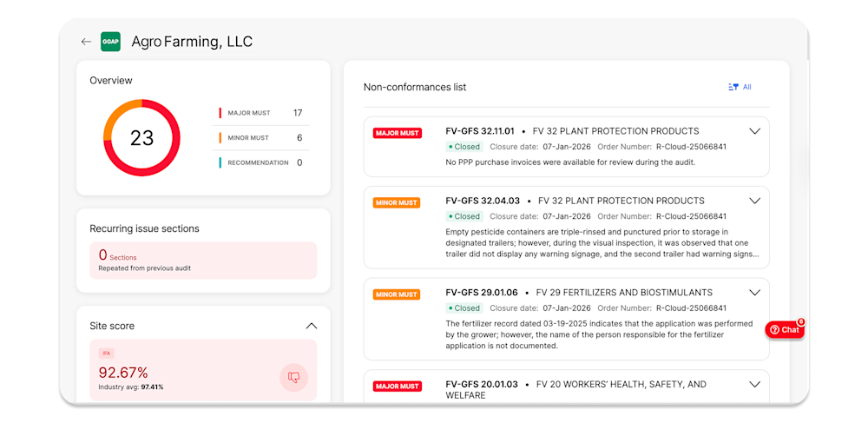Click the No PPP purchase invoices description
The height and width of the screenshot is (423, 868).
coord(570,162)
